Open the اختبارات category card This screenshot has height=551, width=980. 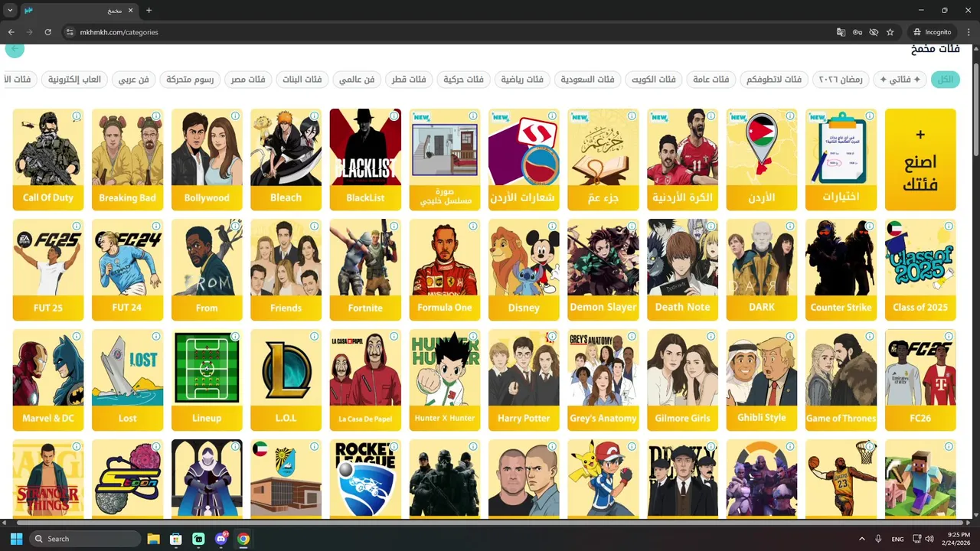[841, 159]
